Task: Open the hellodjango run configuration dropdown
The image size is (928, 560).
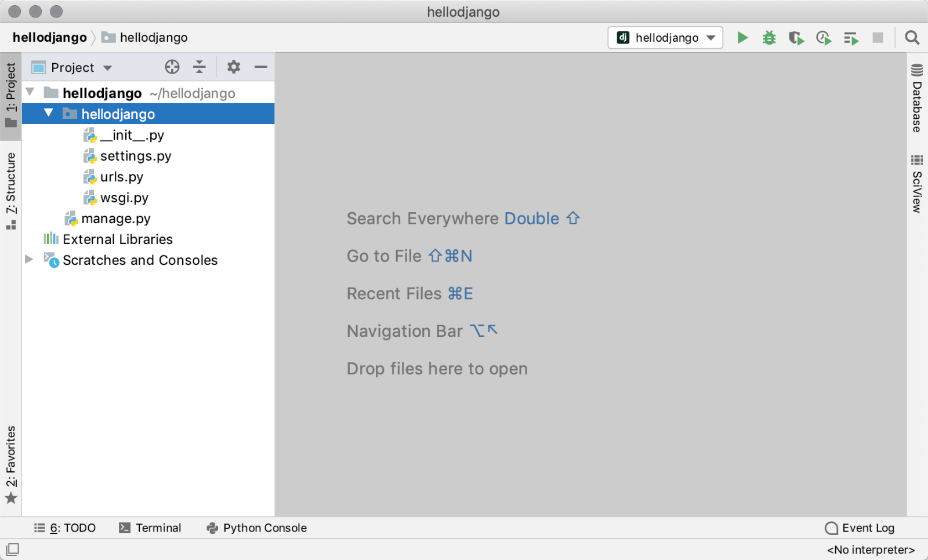Action: 665,38
